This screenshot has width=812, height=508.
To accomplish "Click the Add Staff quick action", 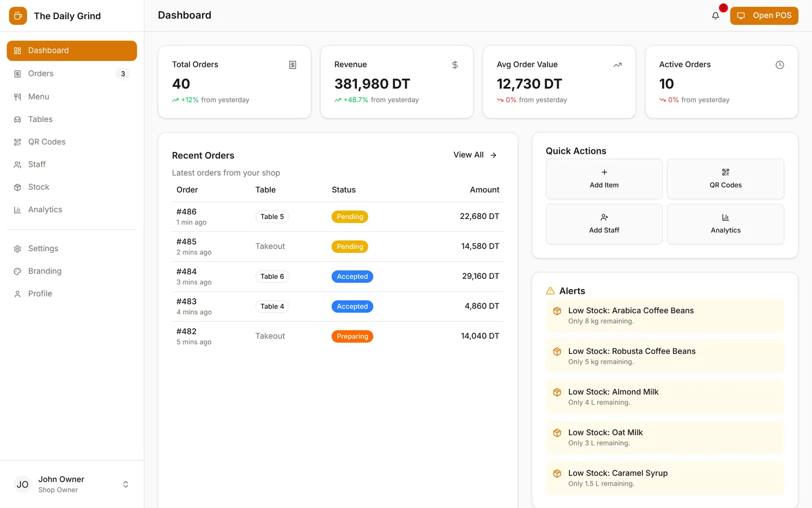I will [604, 224].
